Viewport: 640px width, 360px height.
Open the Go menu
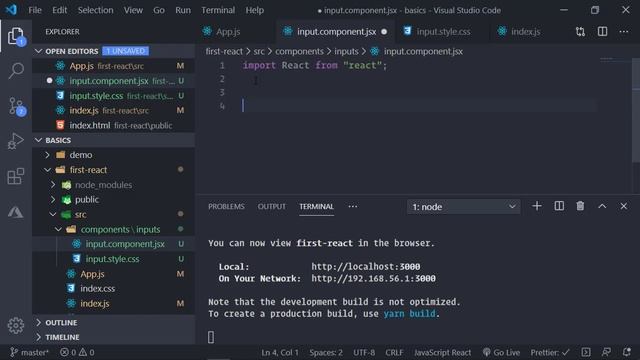pos(159,10)
